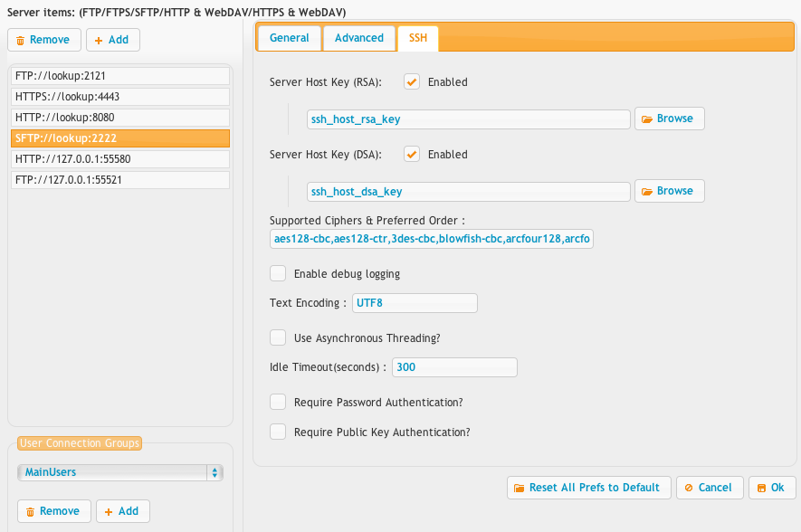Click the Idle Timeout seconds field

coord(454,367)
